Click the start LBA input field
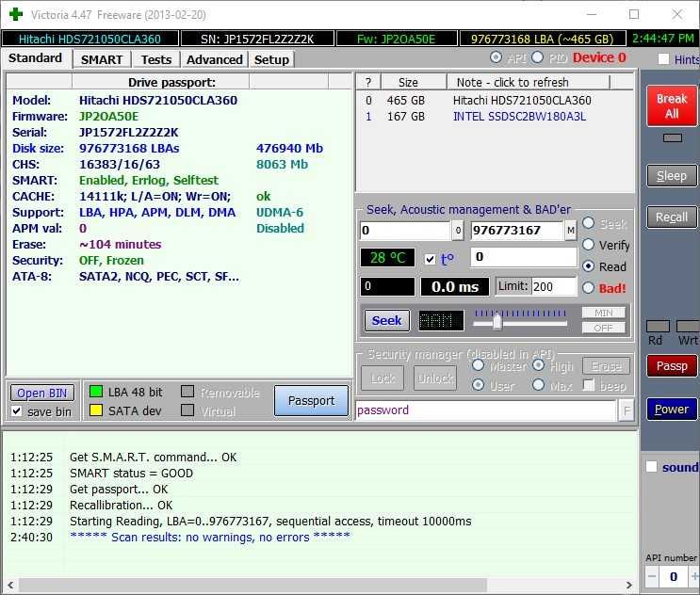Screen dimensions: 700x595 [x=405, y=231]
